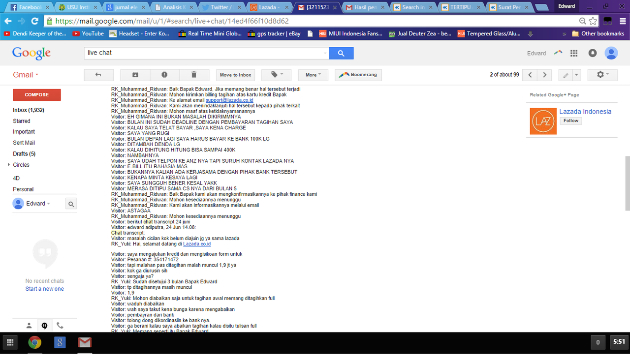
Task: Archive this conversation
Action: [135, 75]
